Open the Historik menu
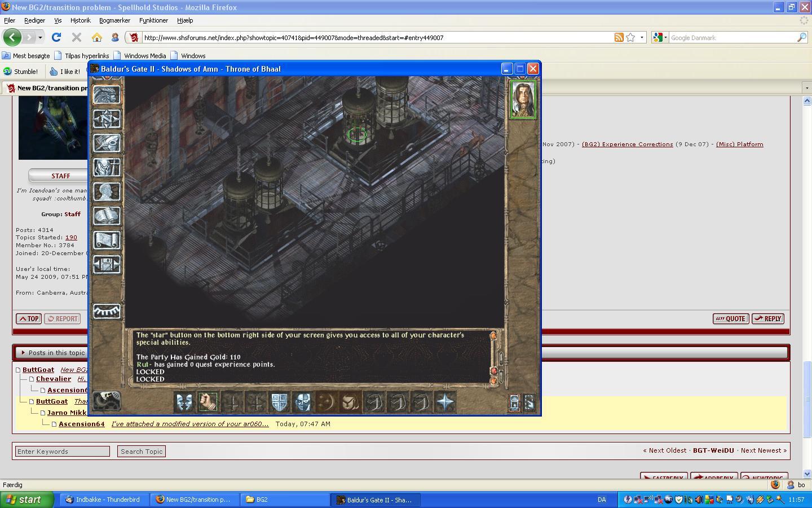812x508 pixels. (x=80, y=20)
